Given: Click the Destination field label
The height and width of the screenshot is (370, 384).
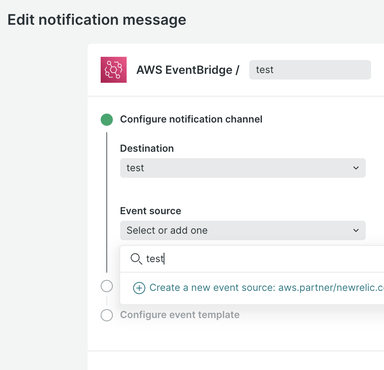Looking at the screenshot, I should pos(147,148).
